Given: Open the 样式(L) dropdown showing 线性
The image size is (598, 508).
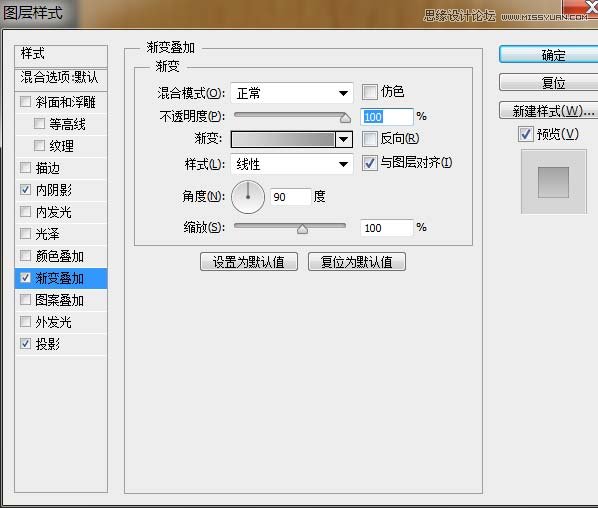Looking at the screenshot, I should click(292, 164).
